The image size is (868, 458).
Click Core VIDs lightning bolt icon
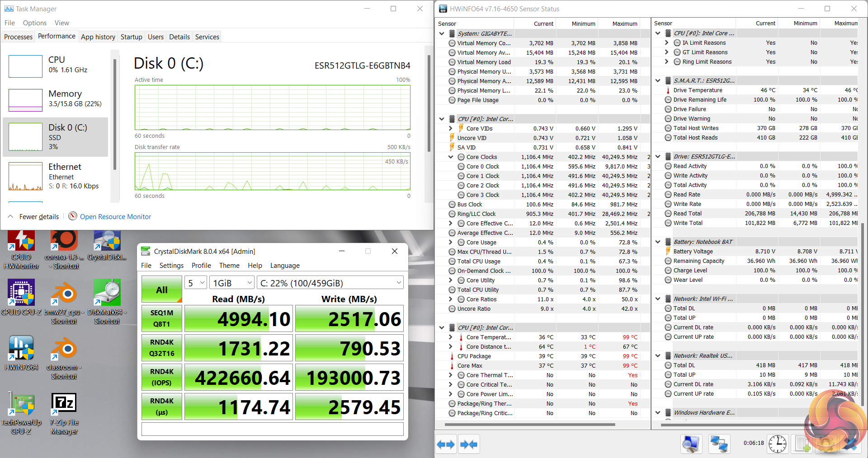click(461, 128)
